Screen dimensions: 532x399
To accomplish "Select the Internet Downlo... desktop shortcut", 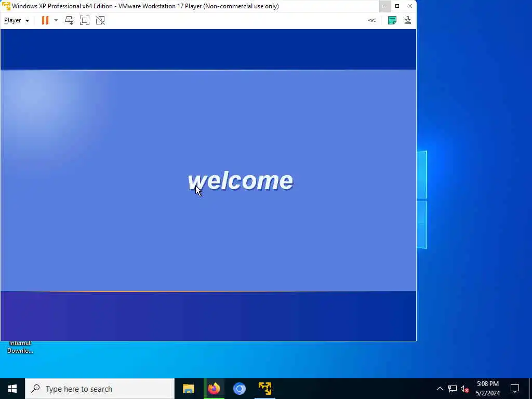I will [x=20, y=347].
